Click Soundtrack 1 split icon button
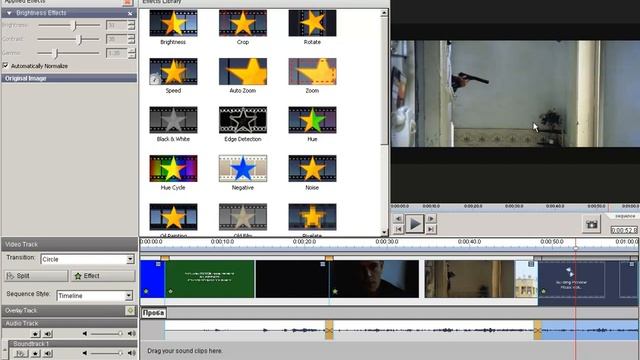This screenshot has height=360, width=640. click(20, 353)
